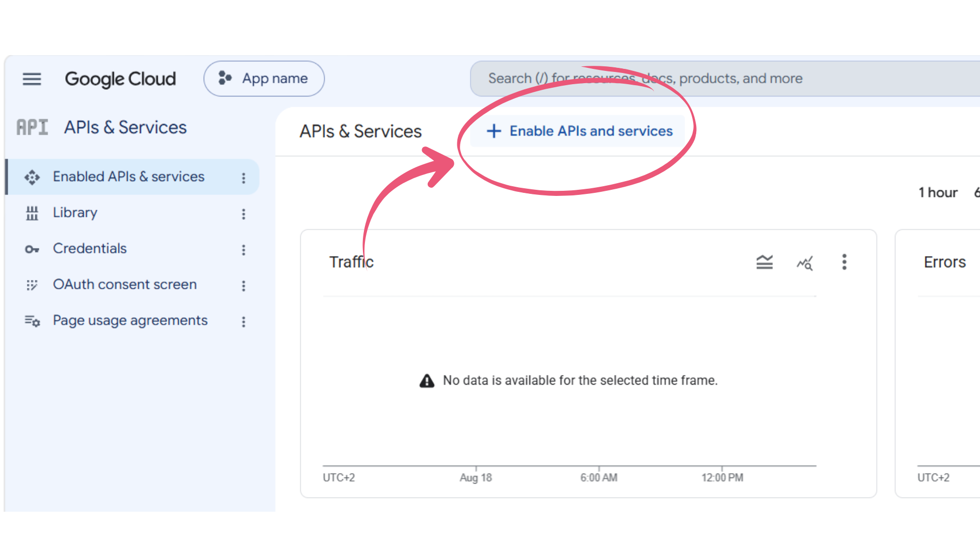Viewport: 980px width, 551px height.
Task: Click the warning triangle icon in Traffic chart
Action: (x=427, y=381)
